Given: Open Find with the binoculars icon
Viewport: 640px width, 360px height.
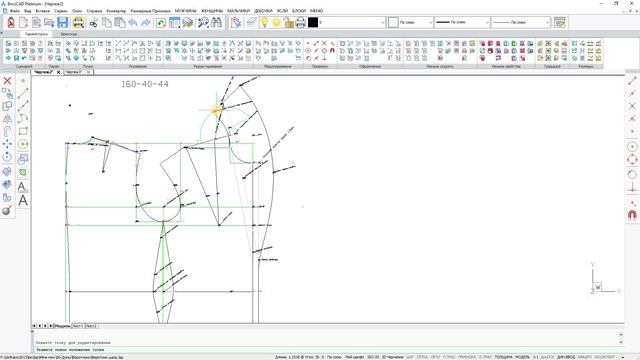Looking at the screenshot, I should [216, 22].
